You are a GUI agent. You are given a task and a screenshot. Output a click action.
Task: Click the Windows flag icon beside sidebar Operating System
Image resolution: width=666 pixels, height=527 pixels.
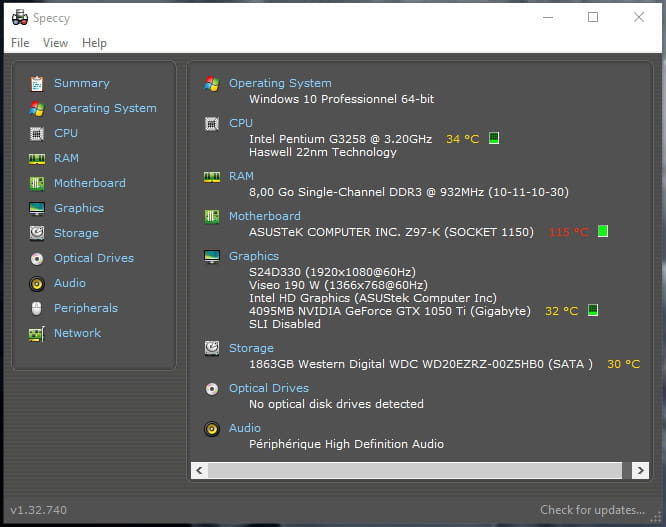click(37, 109)
